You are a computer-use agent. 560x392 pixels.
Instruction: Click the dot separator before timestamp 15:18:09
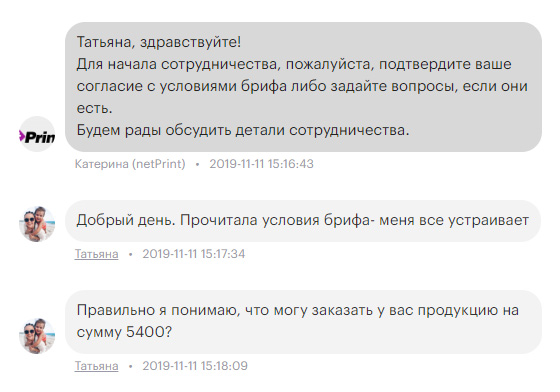(x=130, y=366)
